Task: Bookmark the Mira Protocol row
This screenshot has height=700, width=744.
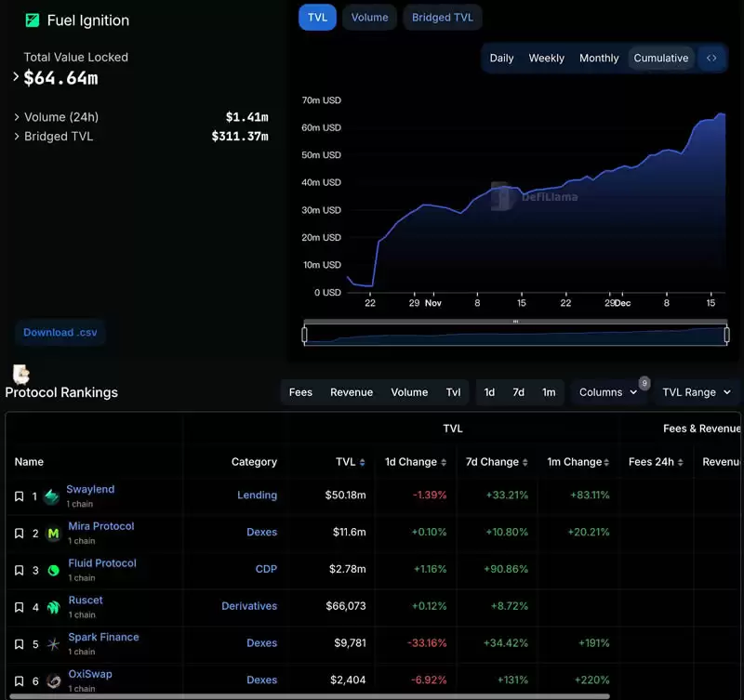Action: pyautogui.click(x=19, y=534)
